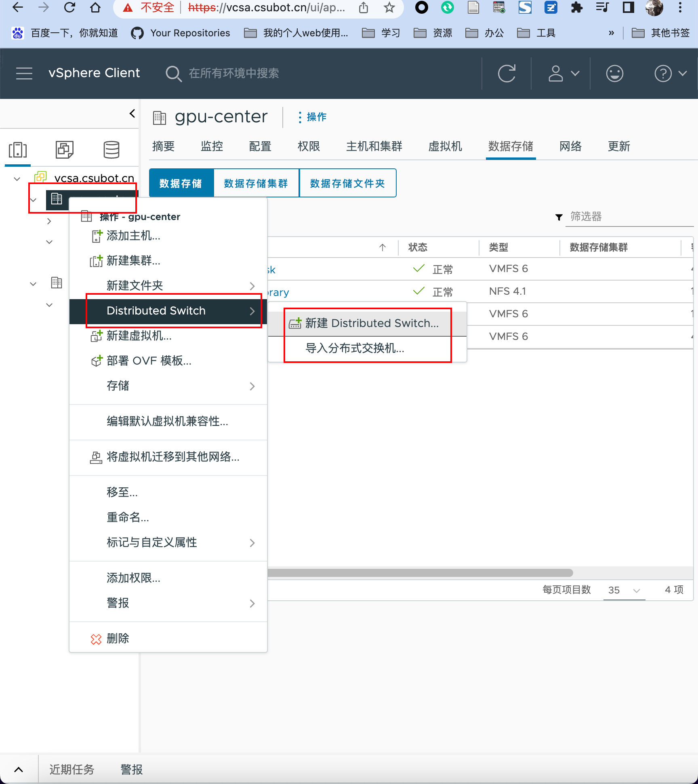Collapse the second datacenter tree node

[34, 284]
